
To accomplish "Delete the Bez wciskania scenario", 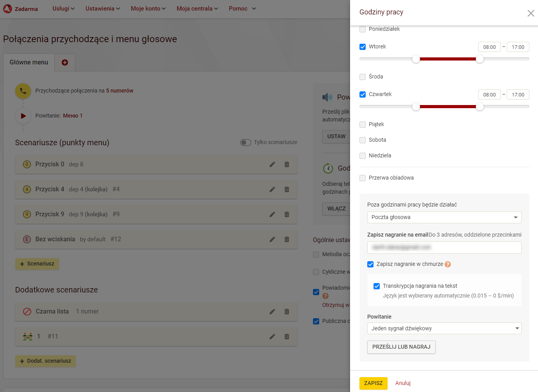I will 287,239.
